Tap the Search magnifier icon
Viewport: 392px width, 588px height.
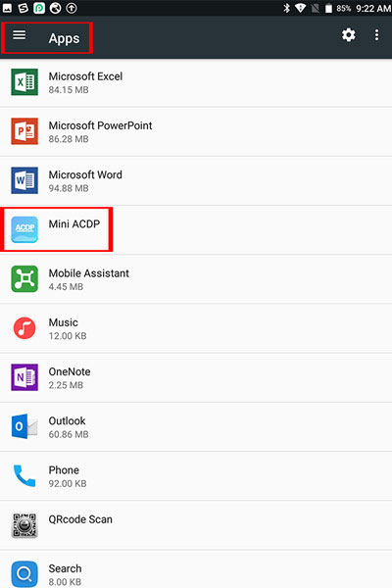pyautogui.click(x=24, y=574)
